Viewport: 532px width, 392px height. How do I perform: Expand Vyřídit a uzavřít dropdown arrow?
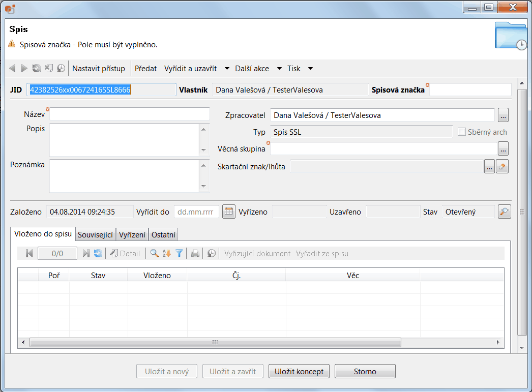(227, 69)
